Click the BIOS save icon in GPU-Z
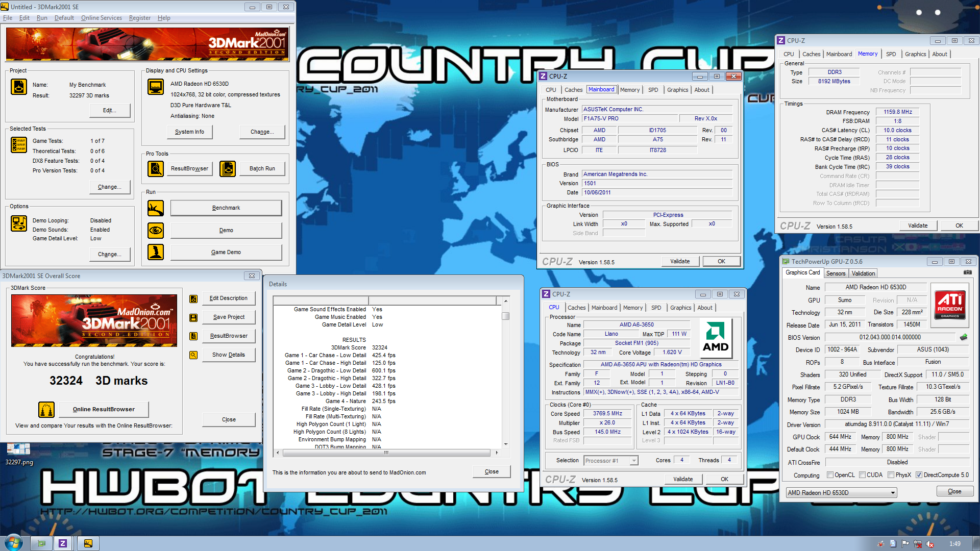980x551 pixels. pos(964,337)
